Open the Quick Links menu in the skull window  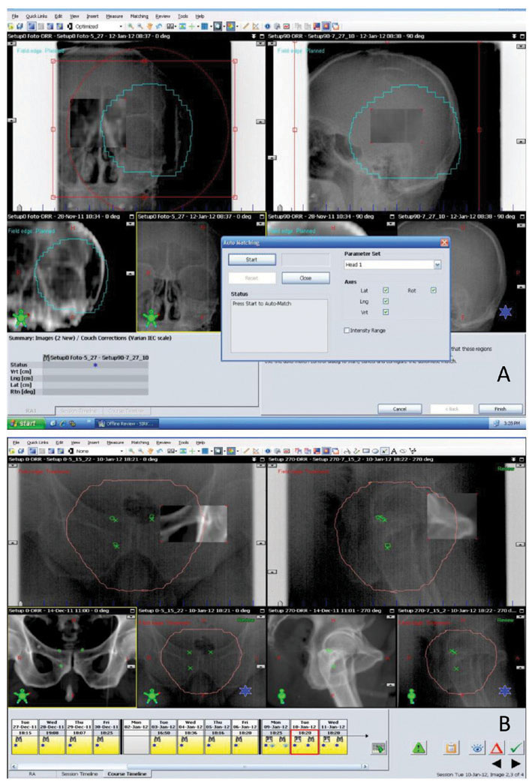[37, 16]
